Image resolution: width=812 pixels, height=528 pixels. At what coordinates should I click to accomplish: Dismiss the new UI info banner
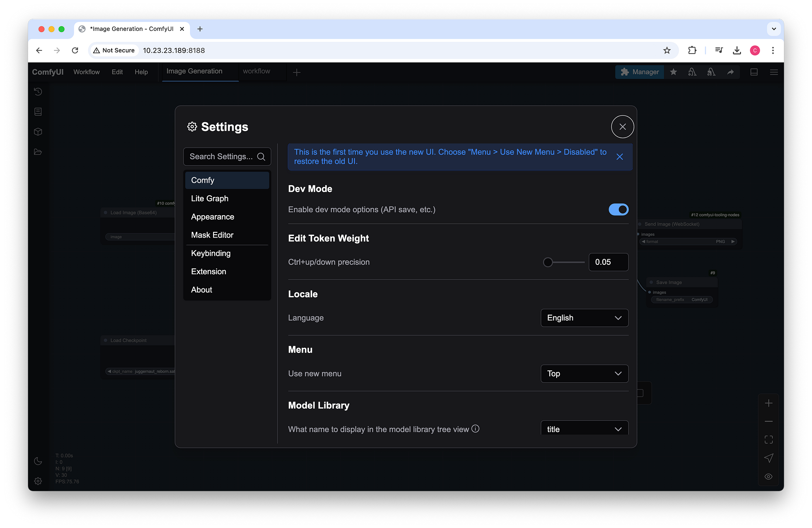click(620, 157)
